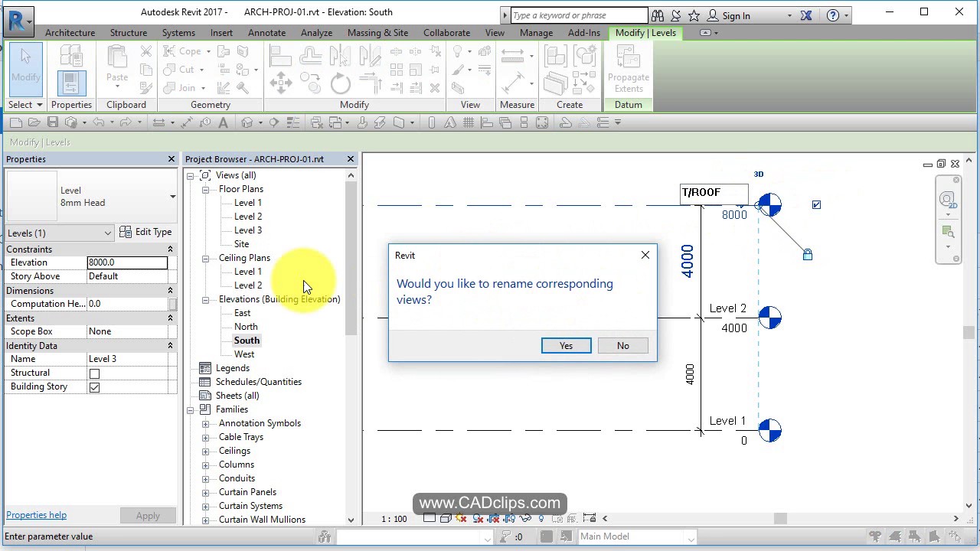Expand the Annotation Symbols category
This screenshot has width=980, height=551.
pos(205,423)
